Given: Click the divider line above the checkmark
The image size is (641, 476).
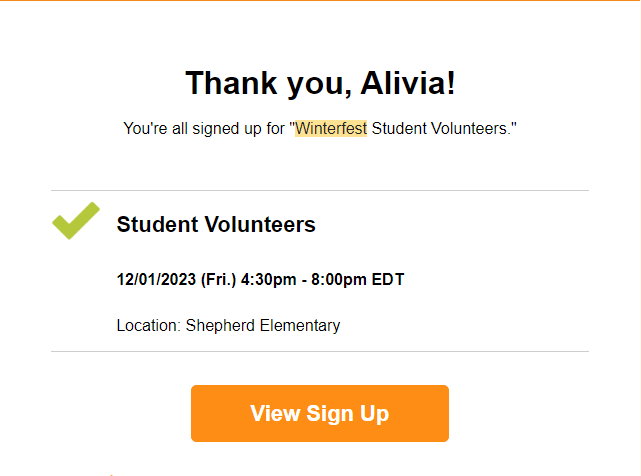Looking at the screenshot, I should tap(320, 190).
